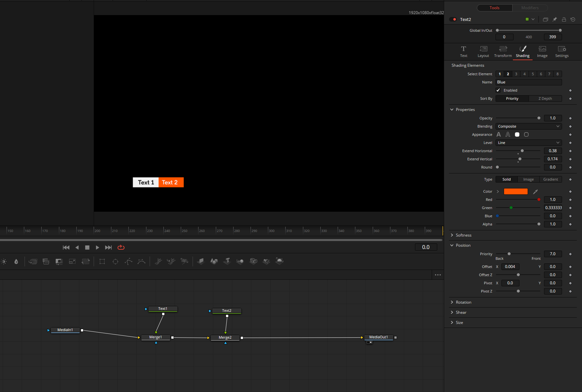Choose Border Outline appearance
Image resolution: width=582 pixels, height=392 pixels.
526,134
